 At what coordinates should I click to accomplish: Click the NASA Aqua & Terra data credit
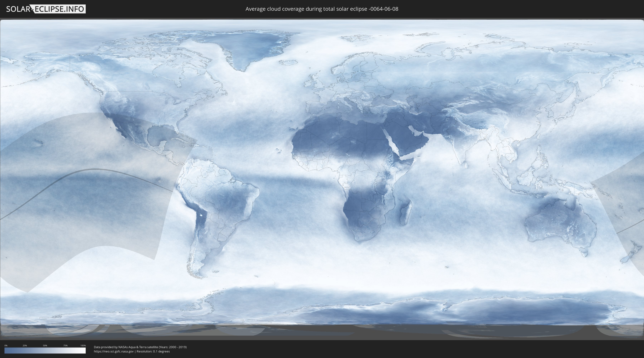pos(140,347)
